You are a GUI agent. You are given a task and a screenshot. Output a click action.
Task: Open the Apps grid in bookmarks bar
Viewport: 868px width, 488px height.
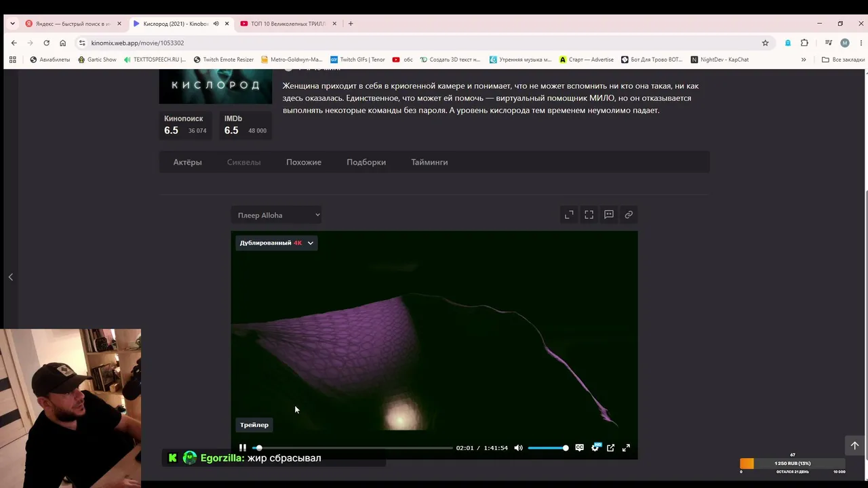[12, 60]
